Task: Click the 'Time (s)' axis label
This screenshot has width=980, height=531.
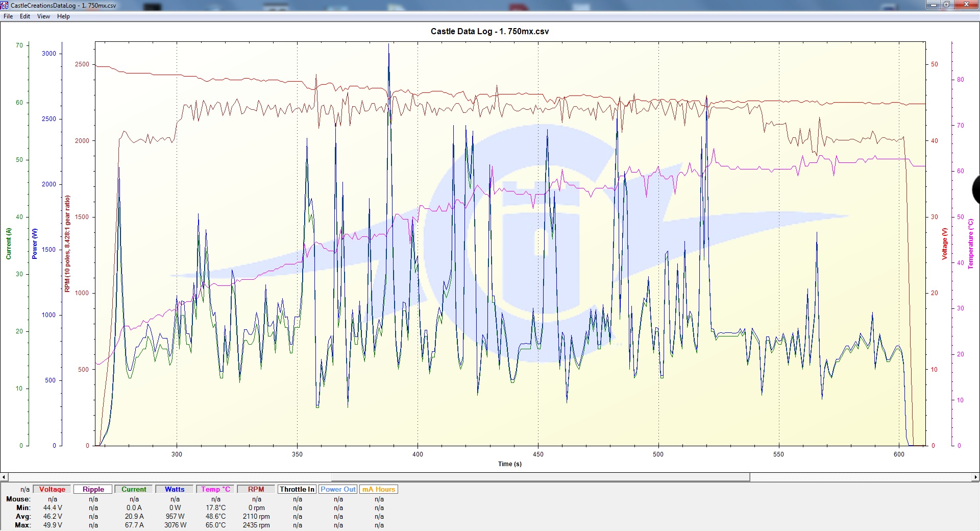Action: point(509,464)
